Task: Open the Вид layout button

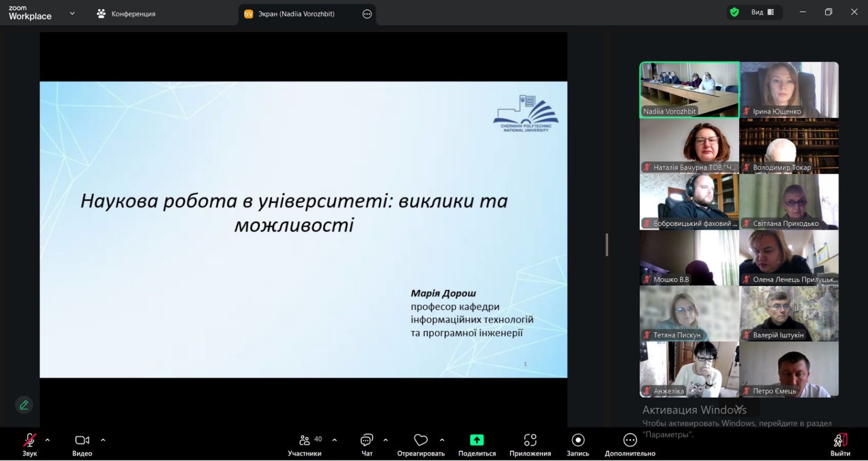Action: pos(762,12)
